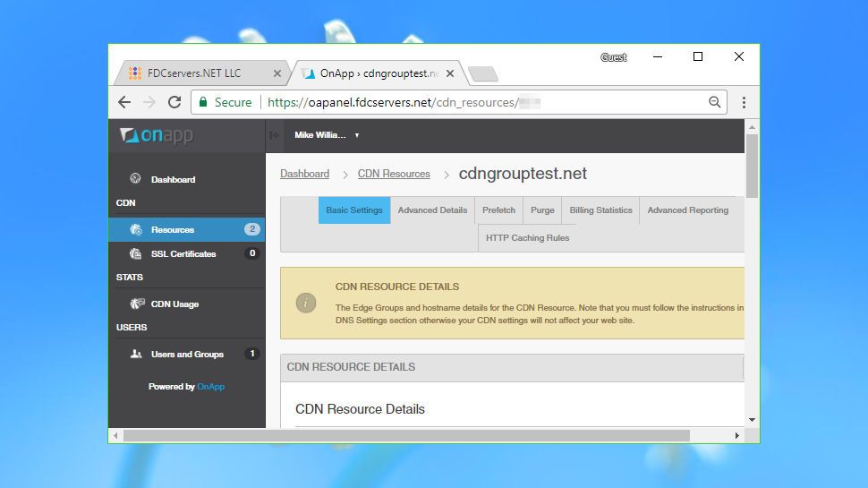Click the info icon in yellow notice
Screen dimensions: 868x488
click(305, 303)
